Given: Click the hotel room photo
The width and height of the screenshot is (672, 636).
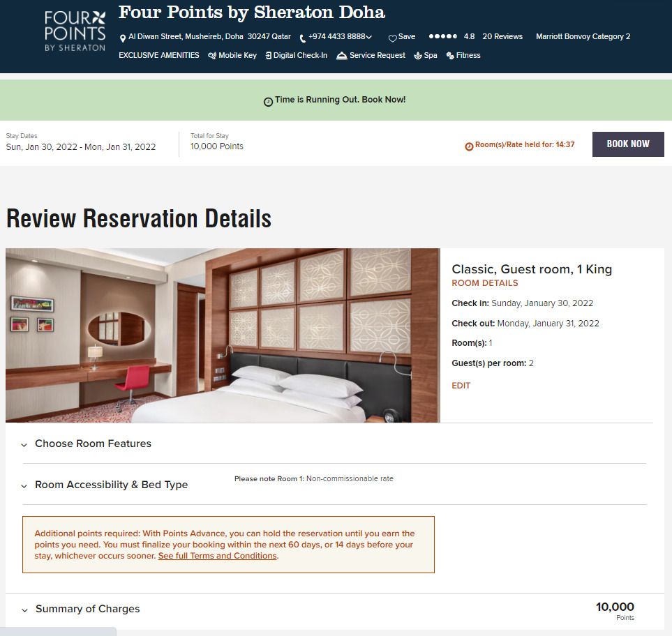Looking at the screenshot, I should 223,335.
